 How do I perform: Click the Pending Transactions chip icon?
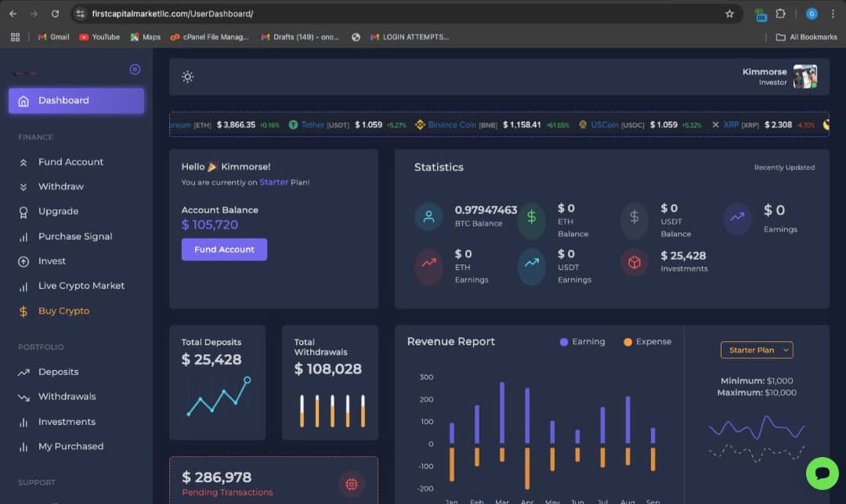click(x=352, y=484)
